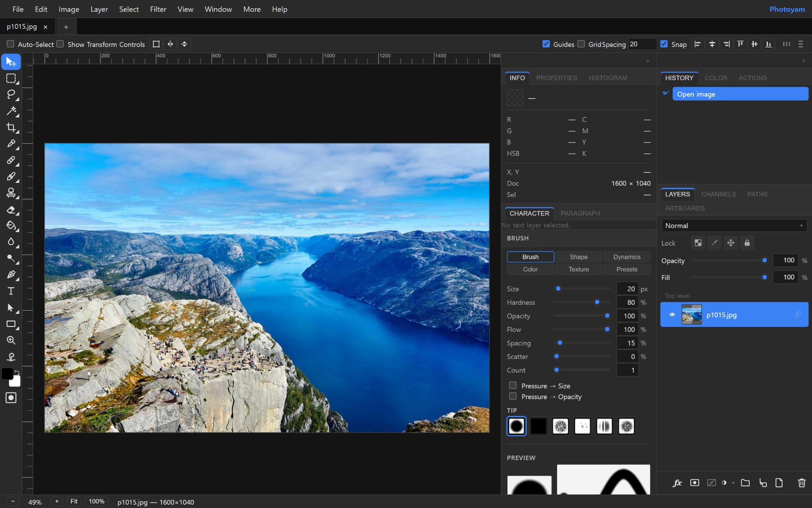Select the Move tool
The image size is (812, 508).
[x=11, y=61]
